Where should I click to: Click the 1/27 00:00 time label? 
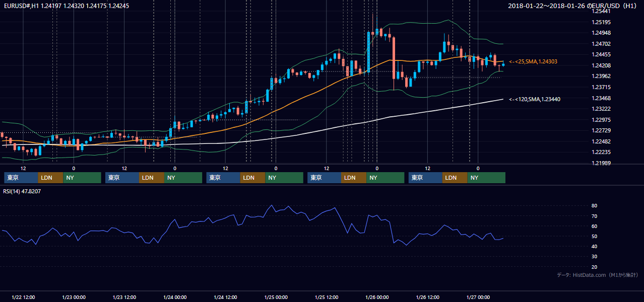point(478,297)
